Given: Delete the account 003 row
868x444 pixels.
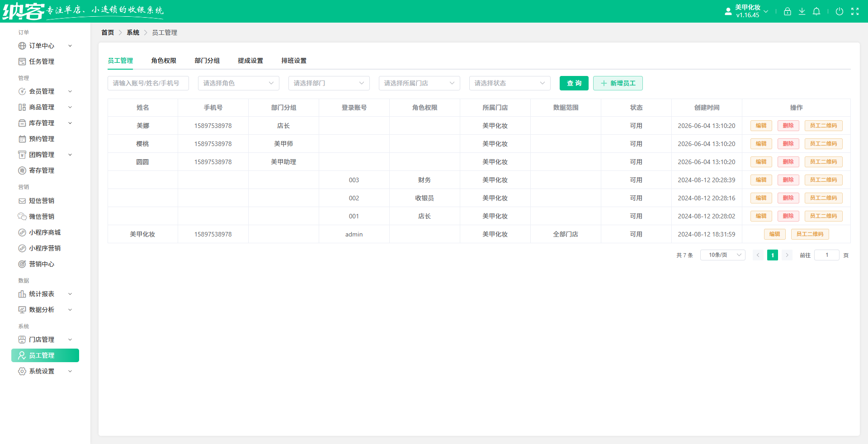Looking at the screenshot, I should point(788,180).
